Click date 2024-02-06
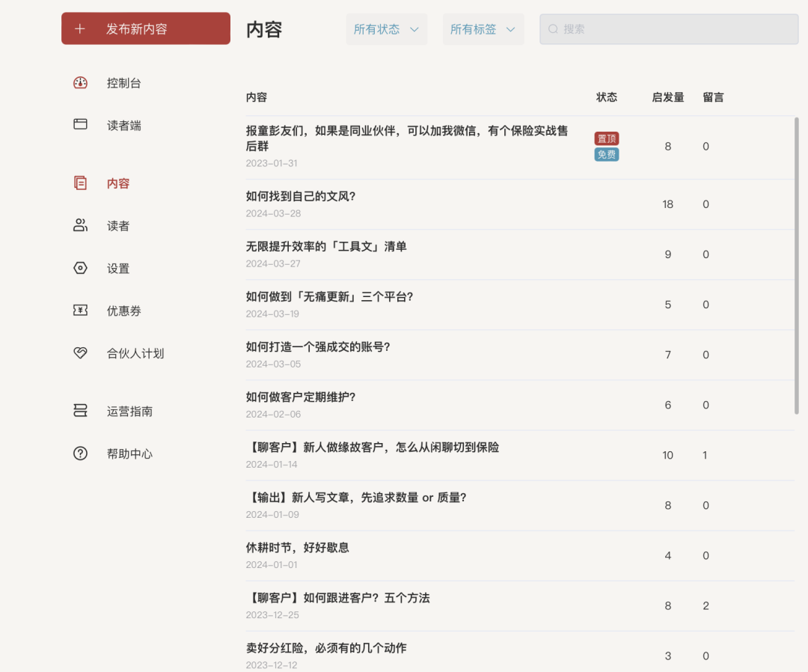 pyautogui.click(x=273, y=415)
